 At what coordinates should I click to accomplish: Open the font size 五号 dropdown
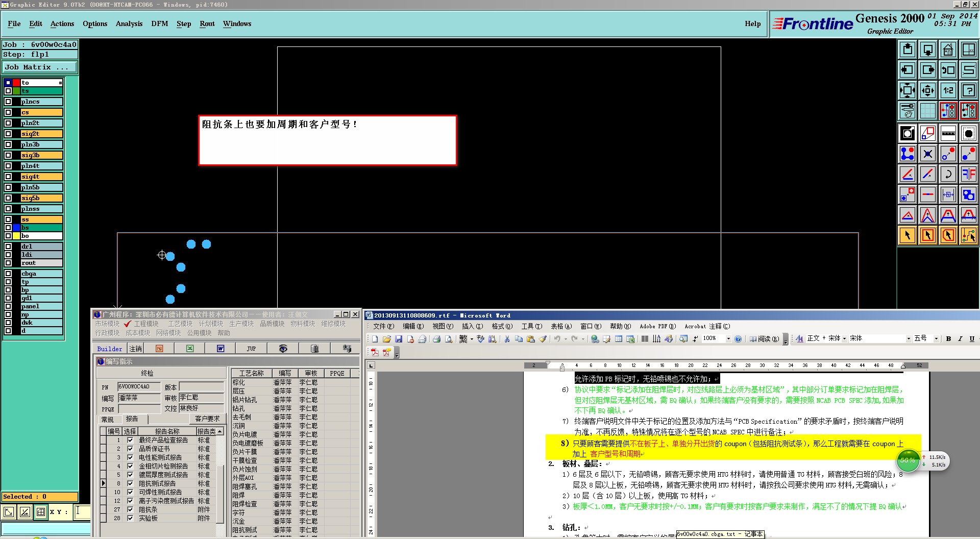coord(936,339)
